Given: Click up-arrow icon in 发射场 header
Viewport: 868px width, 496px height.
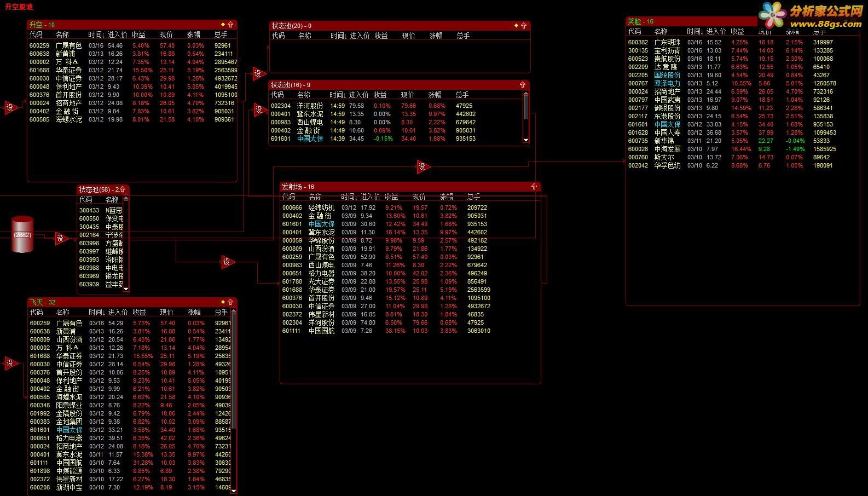Looking at the screenshot, I should point(534,187).
